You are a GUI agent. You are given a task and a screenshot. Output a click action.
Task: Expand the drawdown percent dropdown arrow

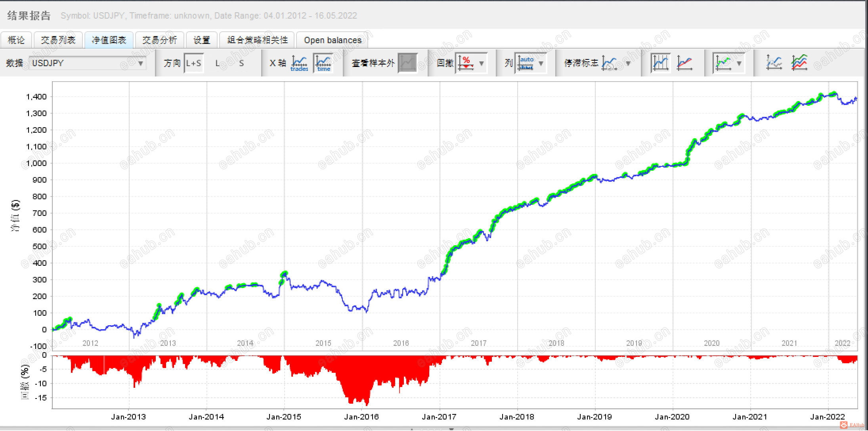click(x=482, y=63)
